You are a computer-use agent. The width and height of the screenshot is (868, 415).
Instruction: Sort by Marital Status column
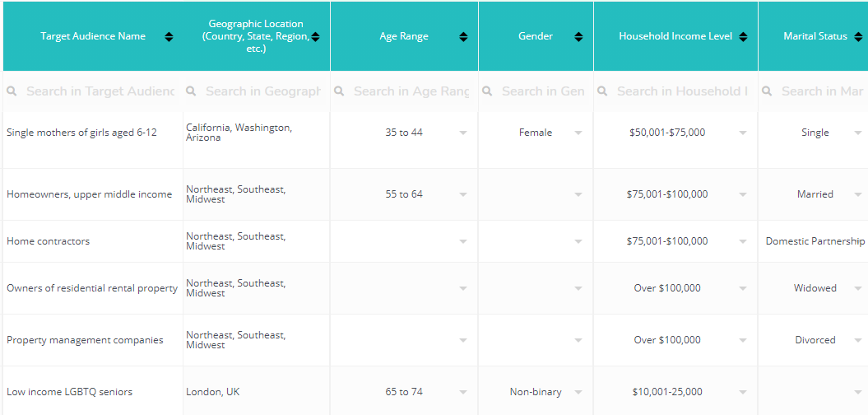click(858, 36)
